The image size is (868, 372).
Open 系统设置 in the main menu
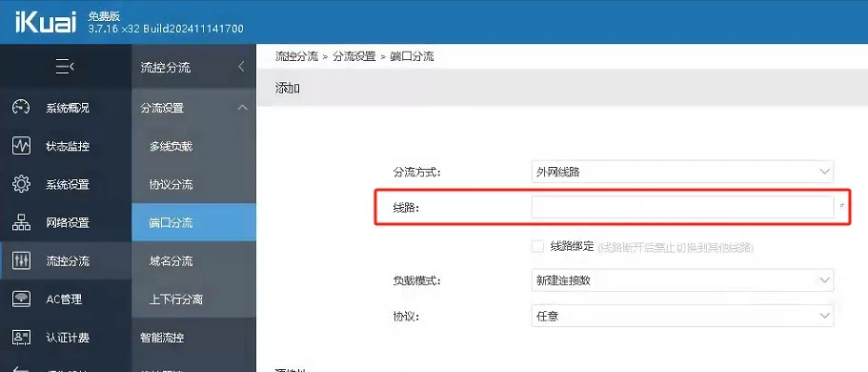click(66, 184)
